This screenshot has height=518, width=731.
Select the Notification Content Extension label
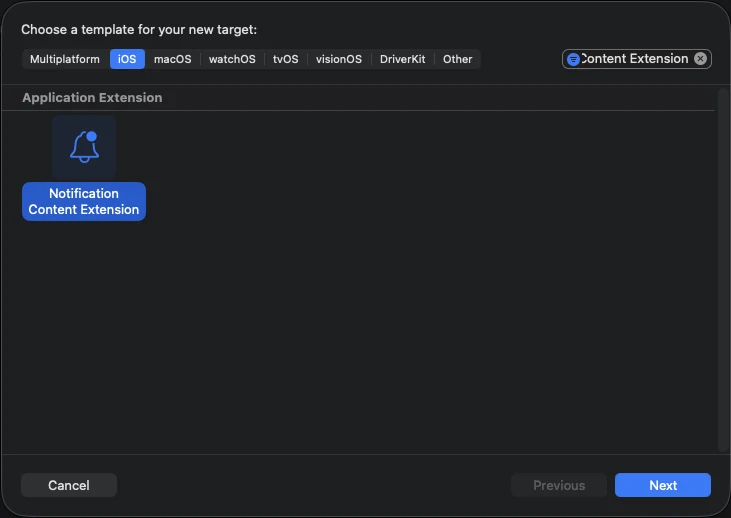[84, 201]
